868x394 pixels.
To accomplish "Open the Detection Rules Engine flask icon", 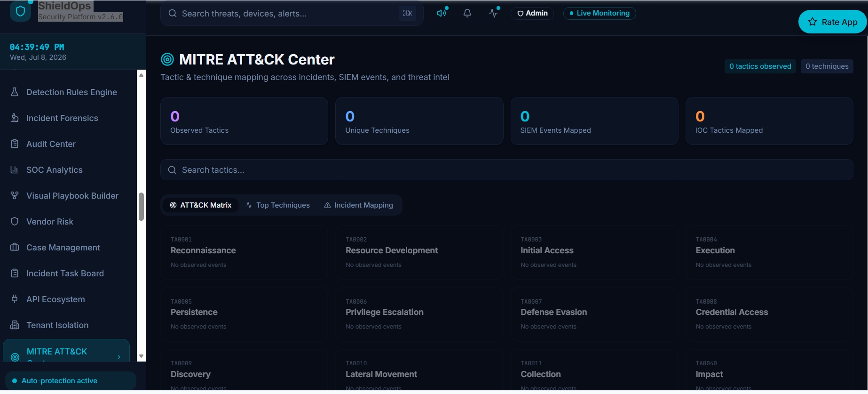I will (x=15, y=92).
